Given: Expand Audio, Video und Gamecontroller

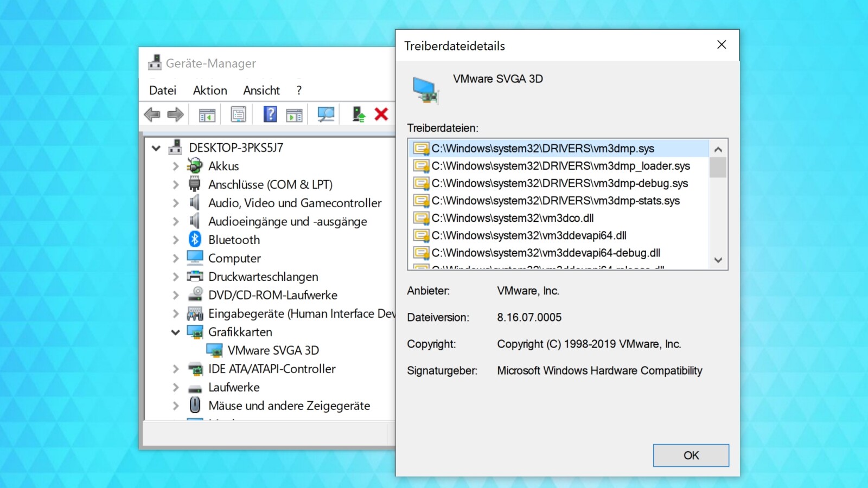Looking at the screenshot, I should click(175, 203).
